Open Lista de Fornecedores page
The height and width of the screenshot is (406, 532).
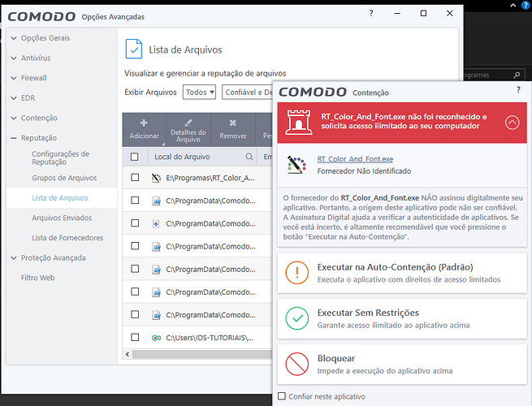(x=67, y=238)
